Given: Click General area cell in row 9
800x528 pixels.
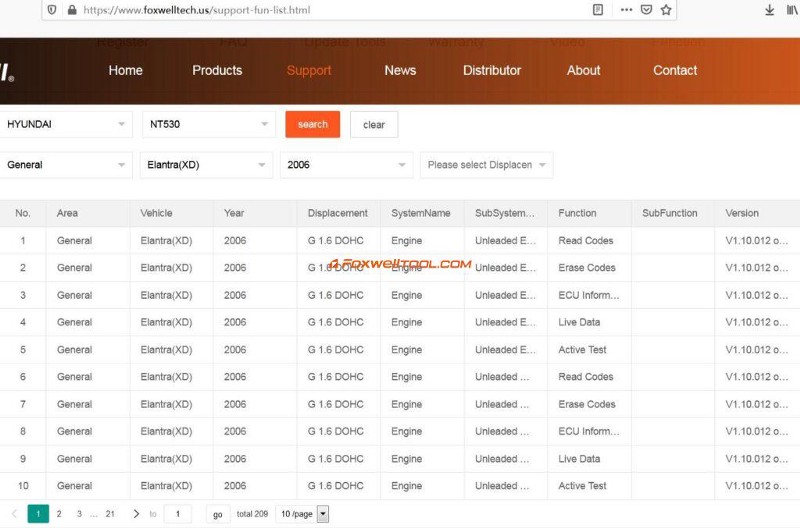Looking at the screenshot, I should (74, 459).
